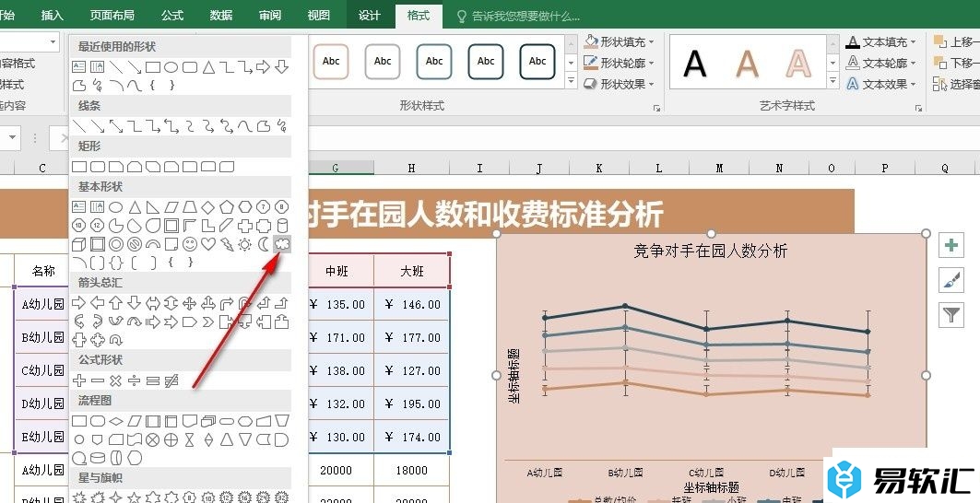
Task: Insert the Sun shape
Action: pyautogui.click(x=245, y=244)
